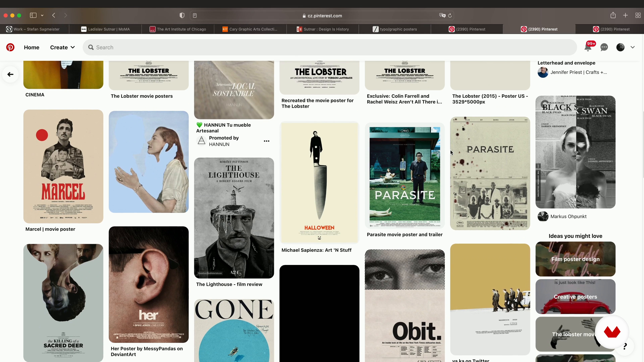Screen dimensions: 644x362
Task: Click Jennifer Priest avatar image
Action: [x=543, y=72]
